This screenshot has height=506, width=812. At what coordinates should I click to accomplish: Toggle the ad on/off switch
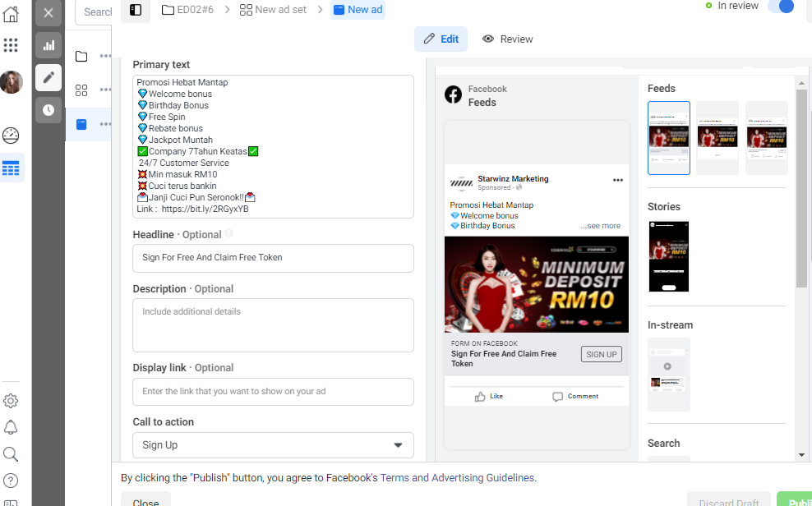click(781, 7)
